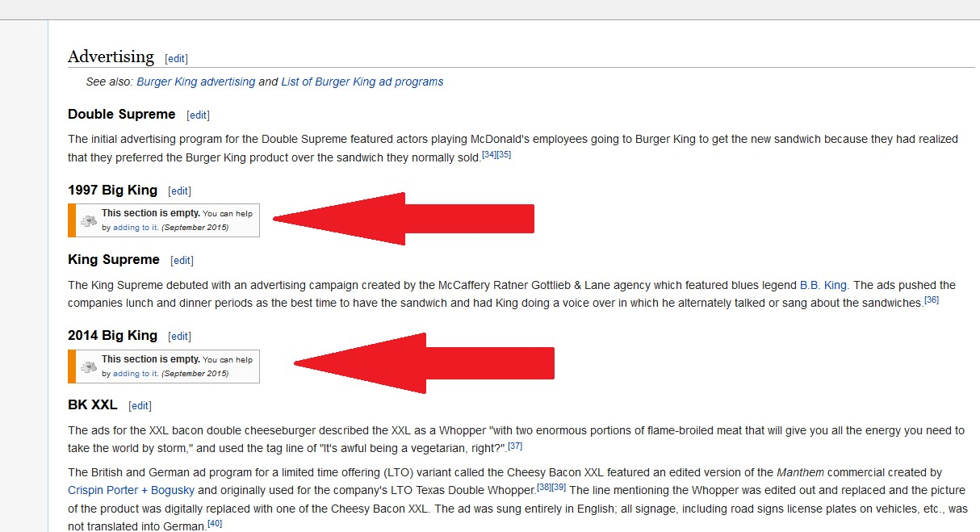Open citation 39
This screenshot has height=532, width=980.
point(559,487)
